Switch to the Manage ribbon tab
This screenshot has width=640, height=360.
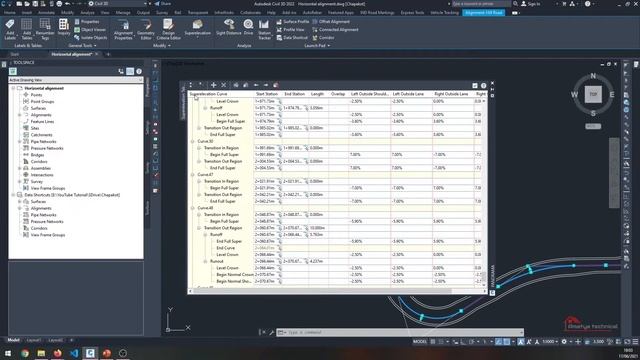pos(123,13)
